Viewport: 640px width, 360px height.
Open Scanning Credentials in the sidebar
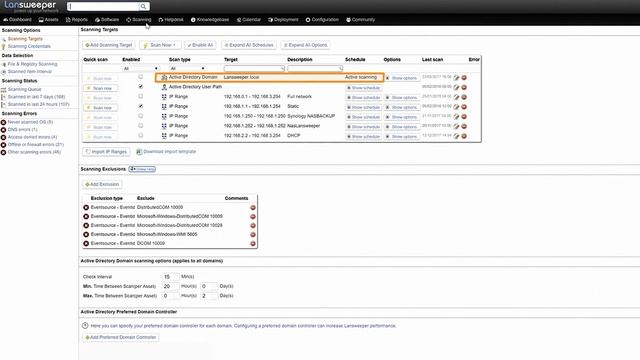tap(29, 46)
